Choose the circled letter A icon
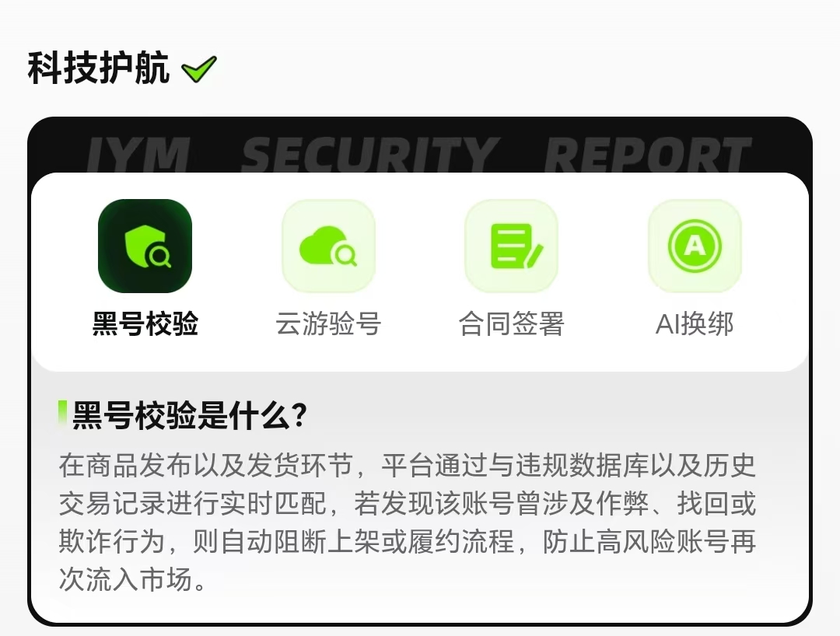 coord(695,246)
